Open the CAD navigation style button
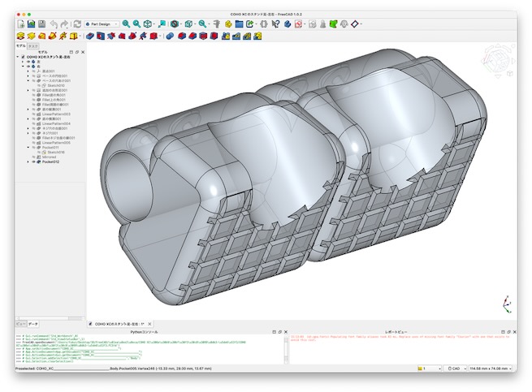 [x=453, y=368]
